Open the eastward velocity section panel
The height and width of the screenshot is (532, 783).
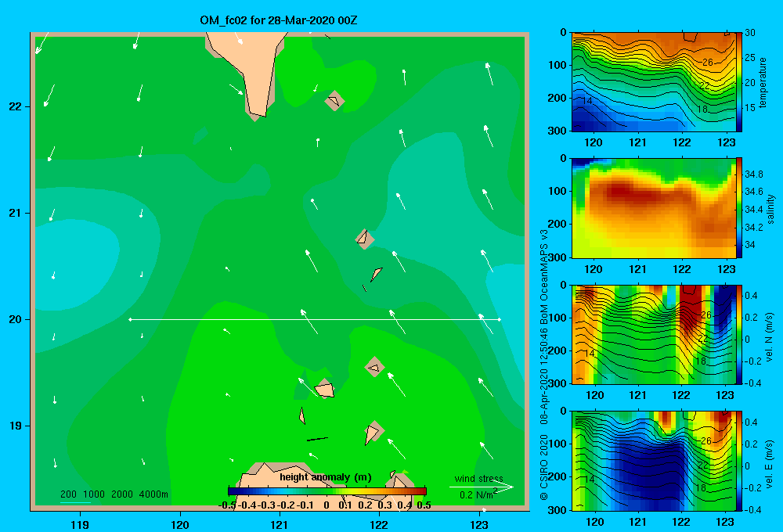coord(653,461)
